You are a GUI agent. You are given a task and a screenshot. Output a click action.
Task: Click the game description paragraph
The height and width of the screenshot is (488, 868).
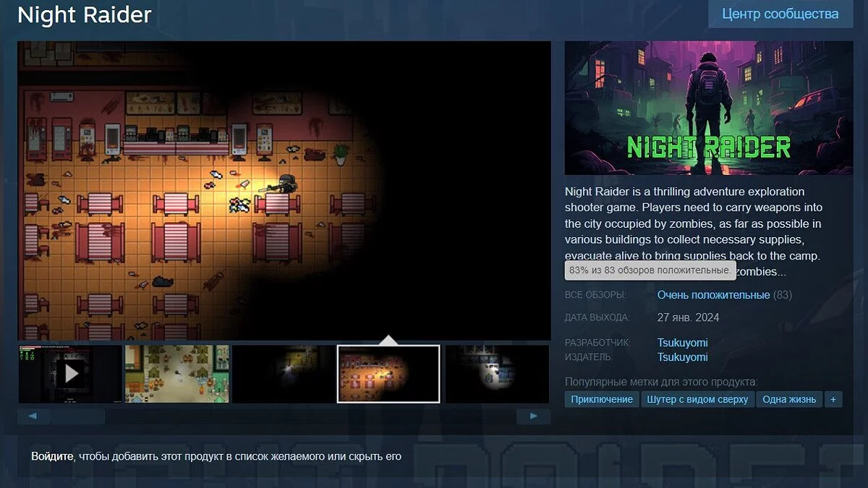pyautogui.click(x=694, y=231)
